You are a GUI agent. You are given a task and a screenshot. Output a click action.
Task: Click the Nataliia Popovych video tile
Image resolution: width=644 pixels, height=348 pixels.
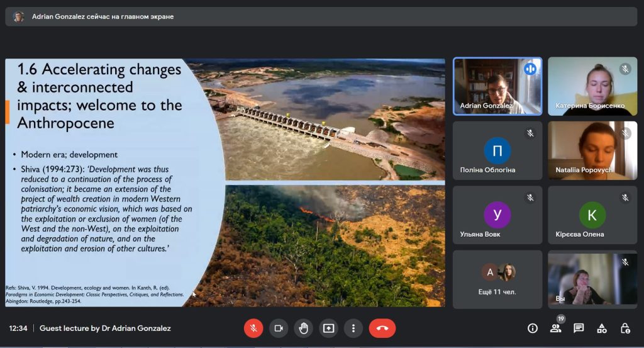click(x=592, y=150)
